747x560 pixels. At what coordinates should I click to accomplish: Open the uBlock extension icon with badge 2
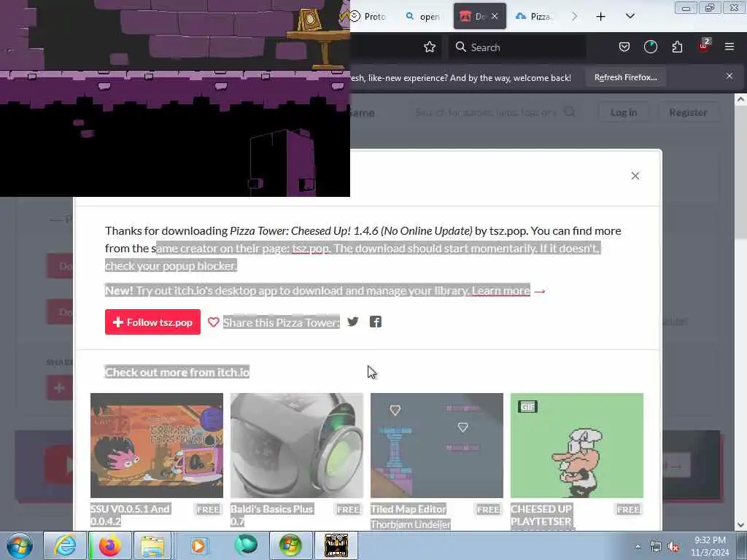(704, 46)
